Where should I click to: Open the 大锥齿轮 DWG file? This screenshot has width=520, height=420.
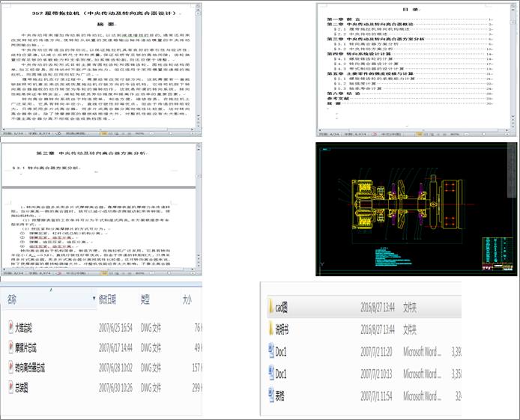[25, 327]
